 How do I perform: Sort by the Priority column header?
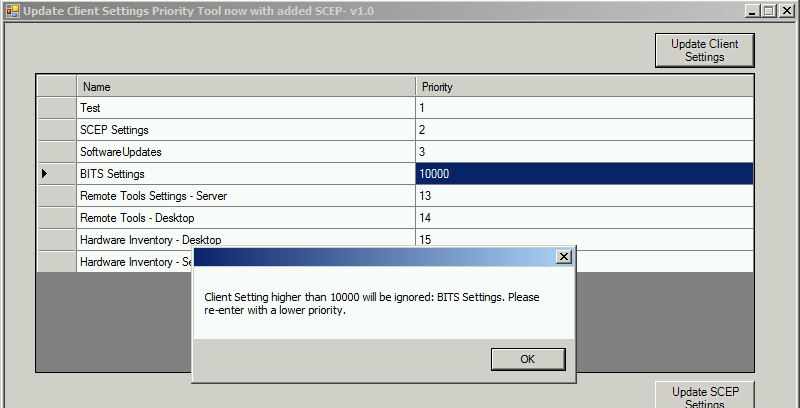[582, 87]
